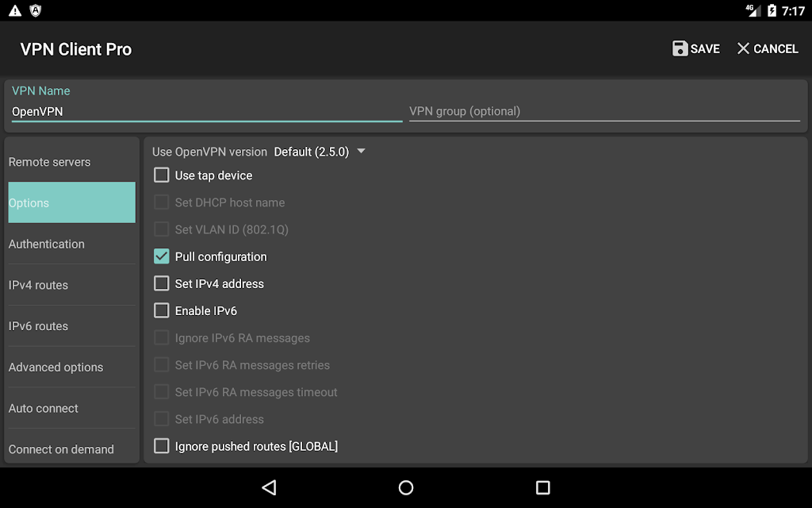Enable Ignore pushed routes [GLOBAL]
The height and width of the screenshot is (508, 812).
[162, 446]
